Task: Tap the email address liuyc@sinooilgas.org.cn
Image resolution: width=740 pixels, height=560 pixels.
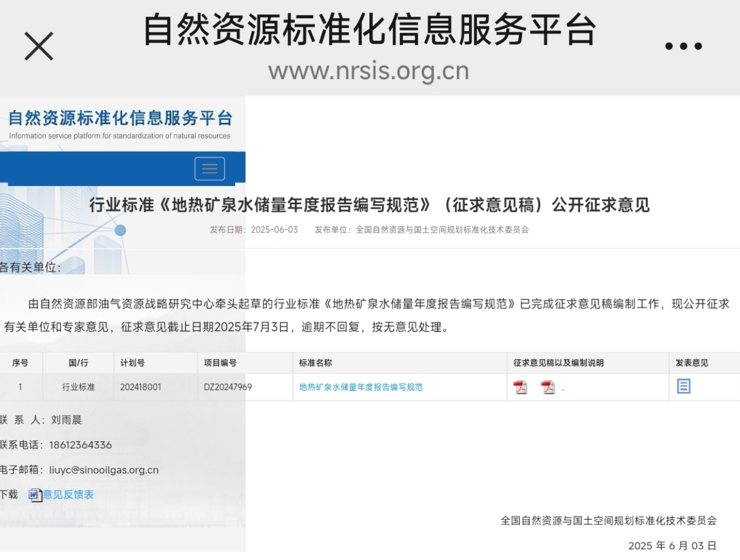Action: pyautogui.click(x=104, y=470)
